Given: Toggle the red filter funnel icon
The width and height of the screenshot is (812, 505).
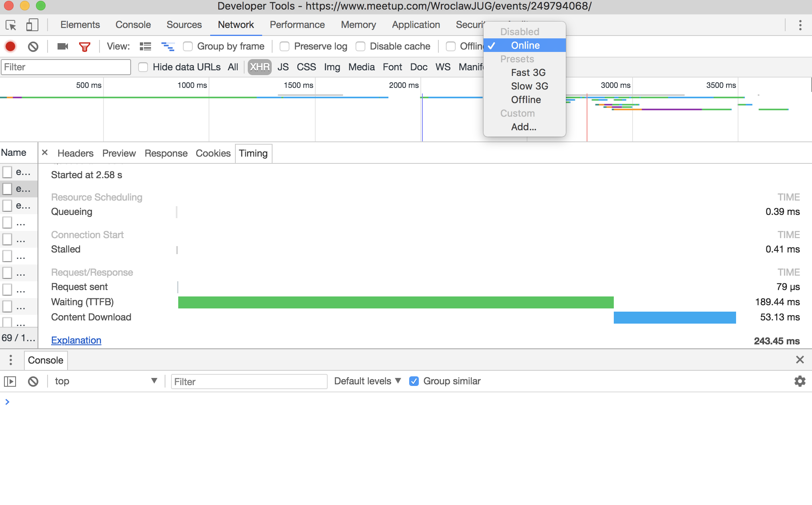Looking at the screenshot, I should [84, 46].
